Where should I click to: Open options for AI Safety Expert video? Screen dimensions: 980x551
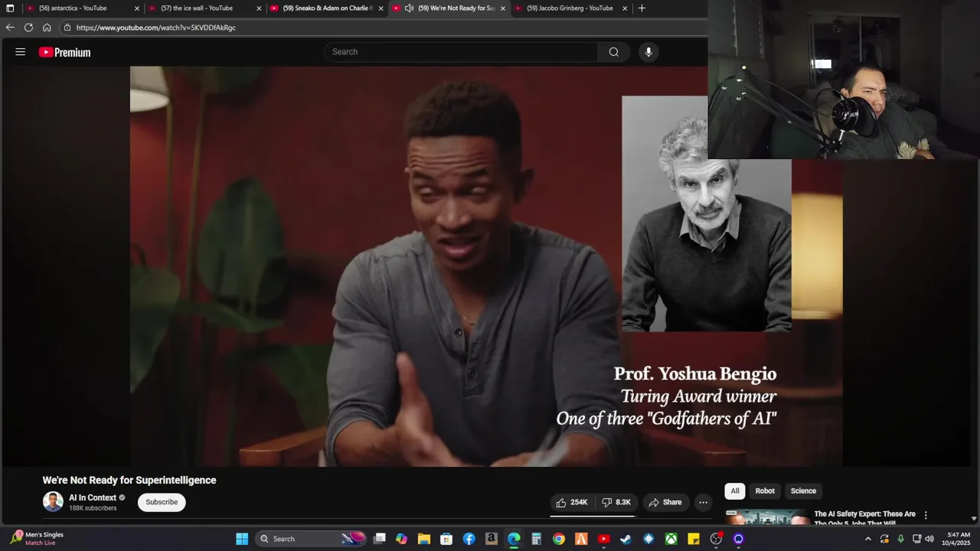click(926, 515)
